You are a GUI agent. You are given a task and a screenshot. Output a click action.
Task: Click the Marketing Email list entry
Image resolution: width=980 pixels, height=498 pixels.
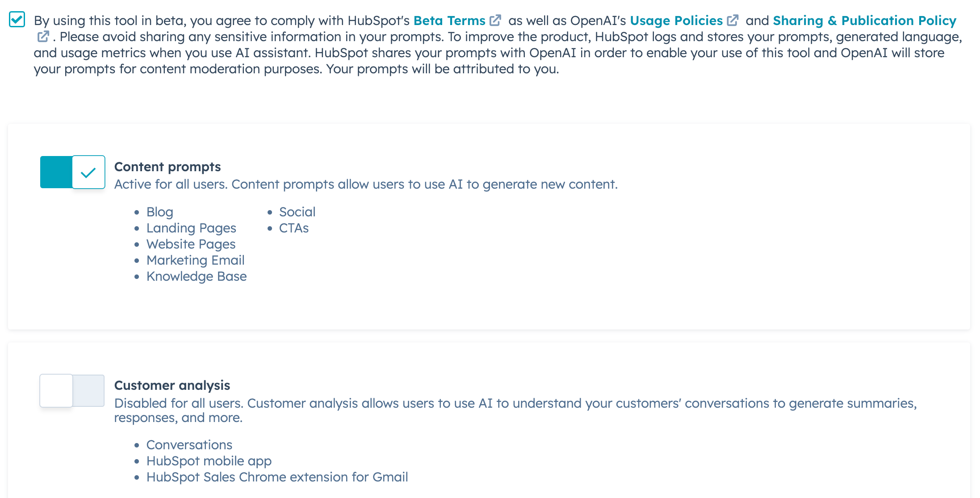coord(196,260)
